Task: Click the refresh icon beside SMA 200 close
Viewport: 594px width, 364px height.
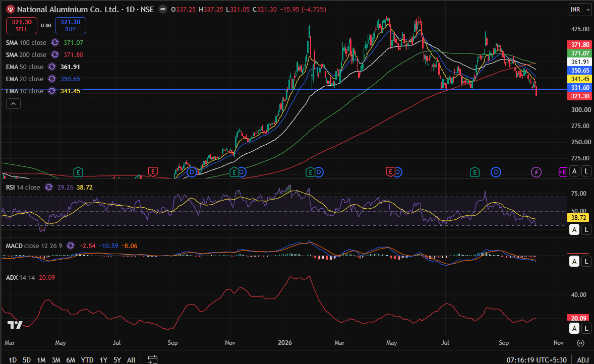Action: click(x=55, y=55)
